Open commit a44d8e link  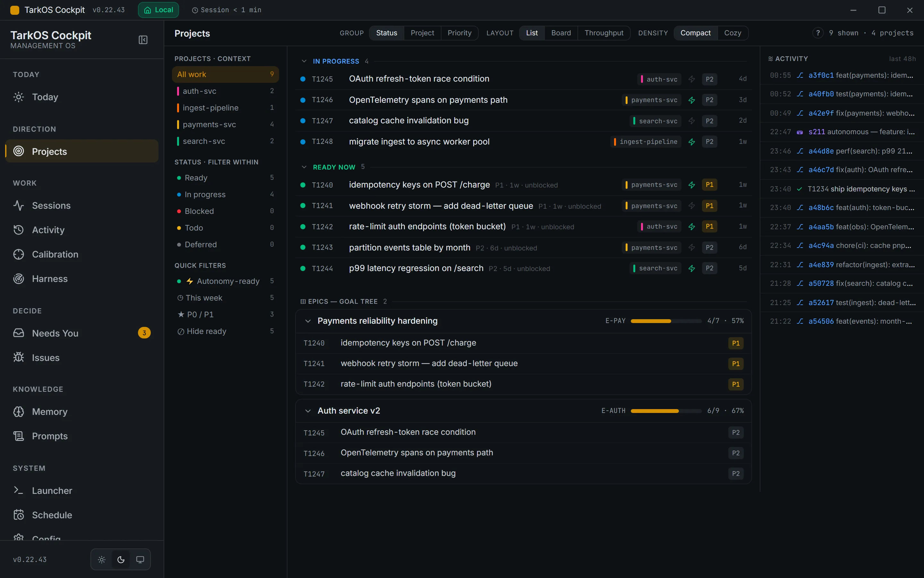[821, 151]
